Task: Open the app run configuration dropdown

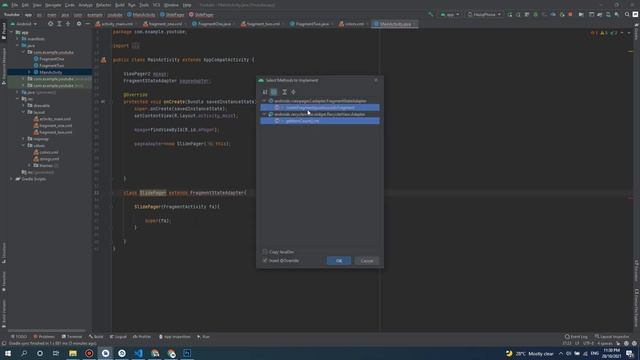Action: pos(449,14)
